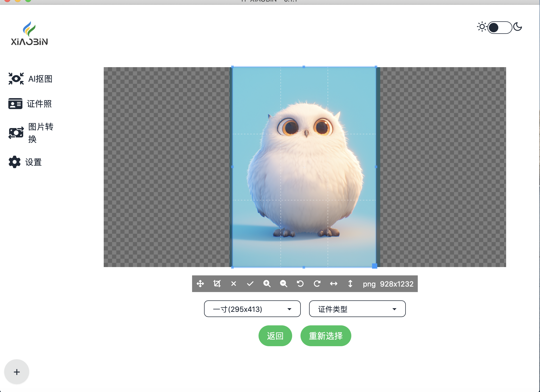Click the confirm checkmark icon in toolbar
This screenshot has height=392, width=540.
250,284
